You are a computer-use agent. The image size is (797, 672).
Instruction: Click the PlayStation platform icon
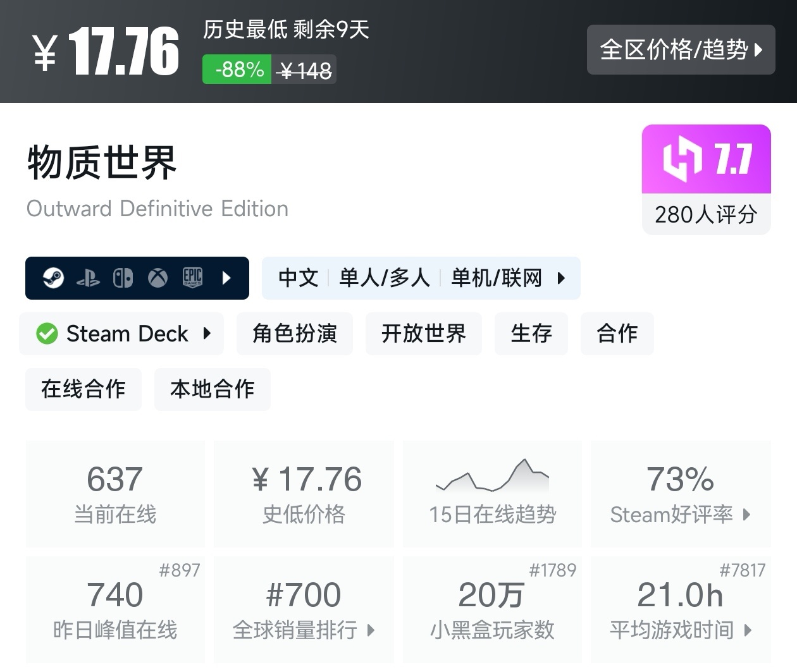(88, 278)
